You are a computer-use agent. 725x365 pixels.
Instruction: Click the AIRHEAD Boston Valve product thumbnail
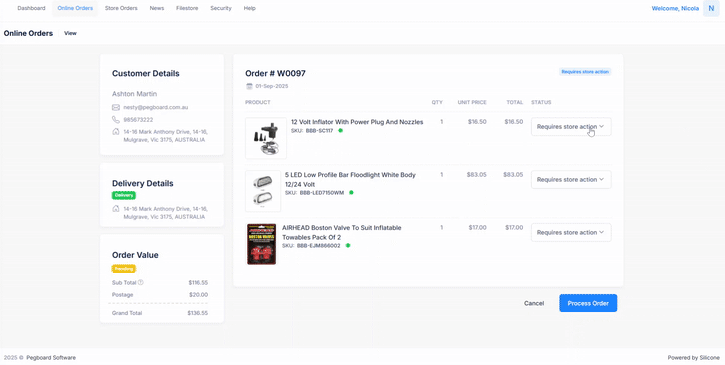click(x=261, y=244)
